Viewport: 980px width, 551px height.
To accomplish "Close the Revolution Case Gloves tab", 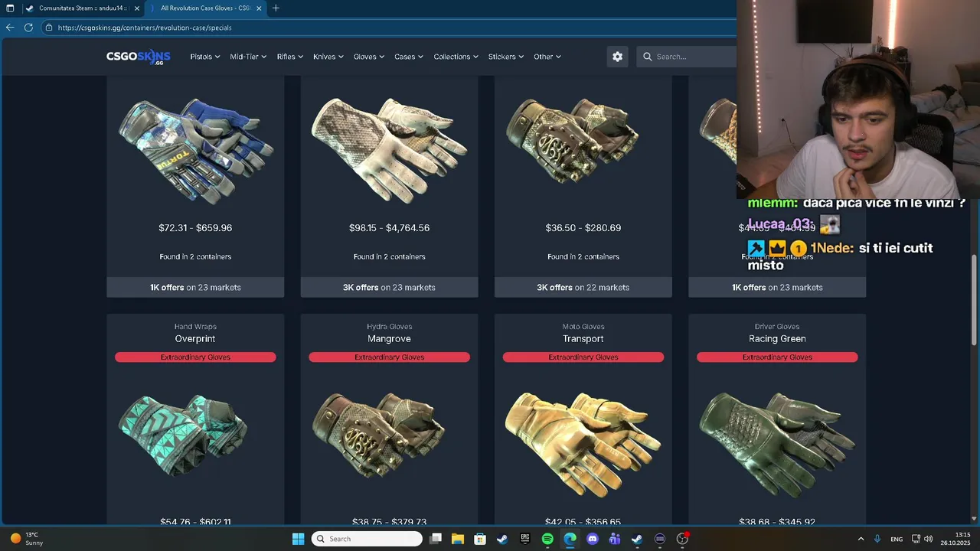I will click(x=260, y=8).
